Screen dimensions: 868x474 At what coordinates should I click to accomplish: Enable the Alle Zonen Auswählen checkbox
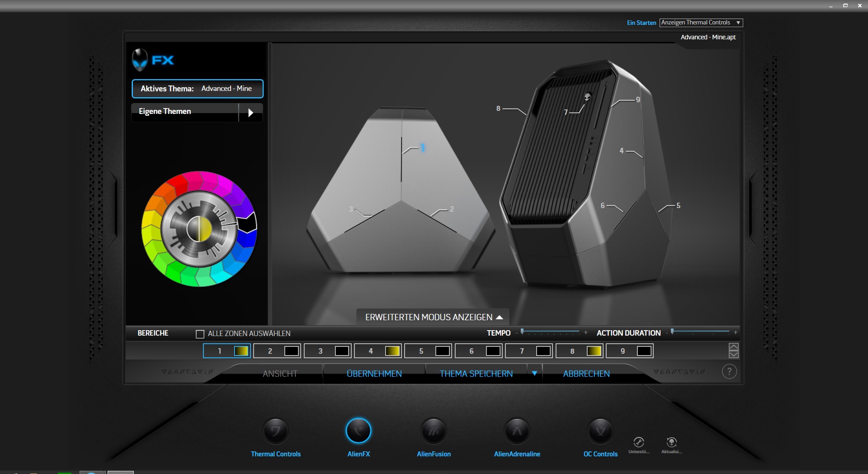coord(200,334)
